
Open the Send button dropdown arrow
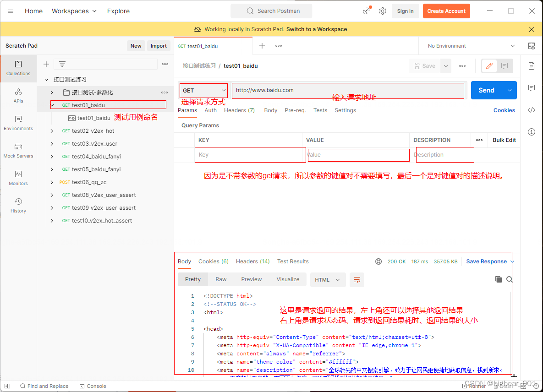click(510, 90)
